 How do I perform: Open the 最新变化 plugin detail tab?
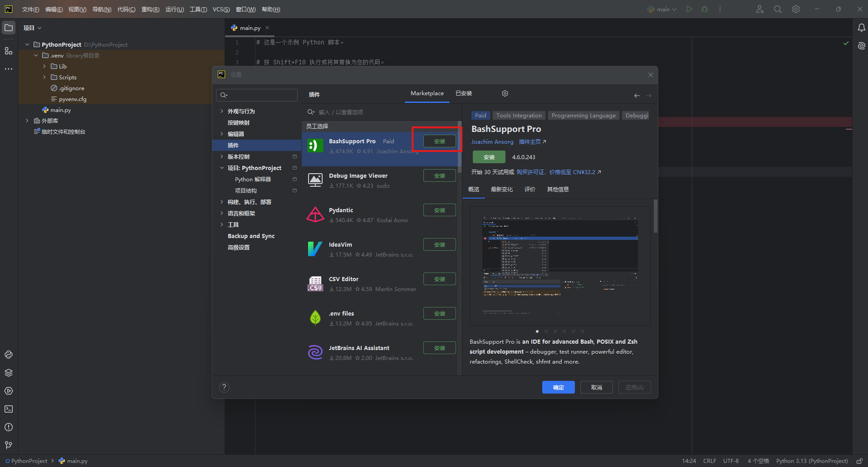click(502, 190)
